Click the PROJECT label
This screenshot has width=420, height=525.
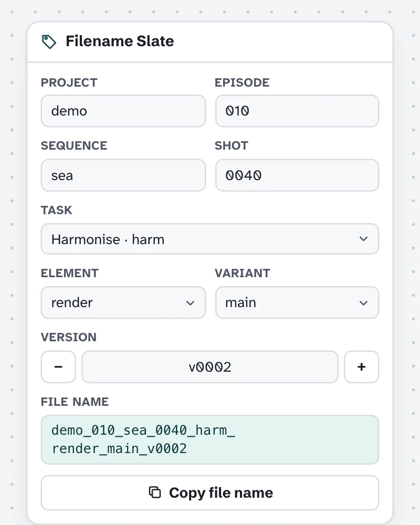point(69,82)
